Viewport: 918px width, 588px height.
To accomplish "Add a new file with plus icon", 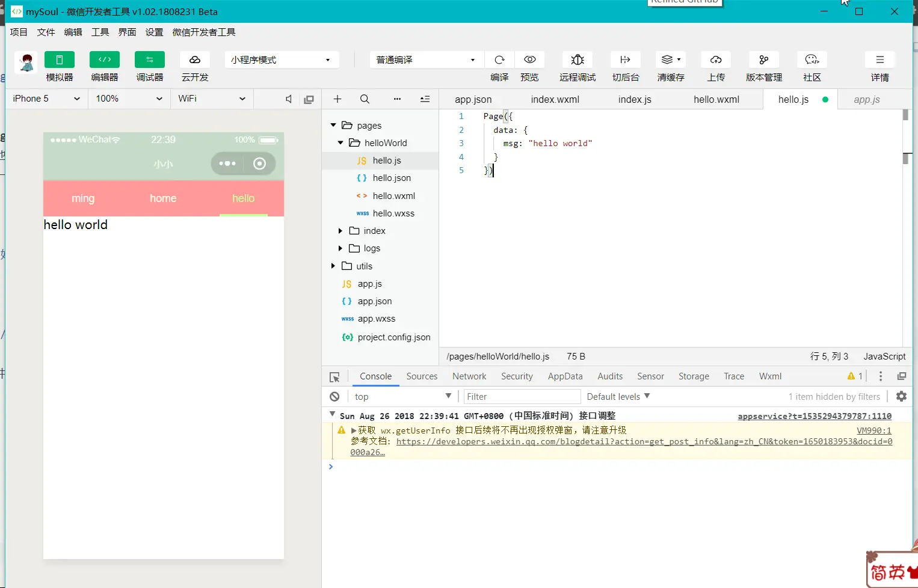I will pos(337,99).
